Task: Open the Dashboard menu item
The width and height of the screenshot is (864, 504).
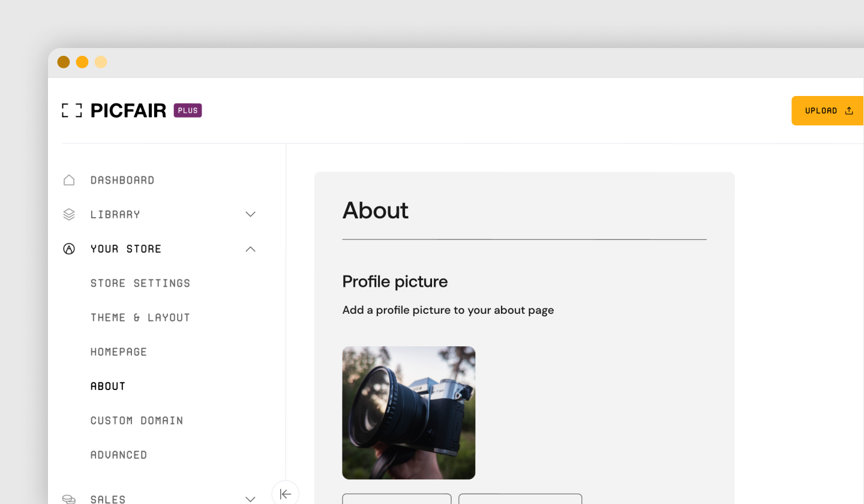Action: point(122,180)
